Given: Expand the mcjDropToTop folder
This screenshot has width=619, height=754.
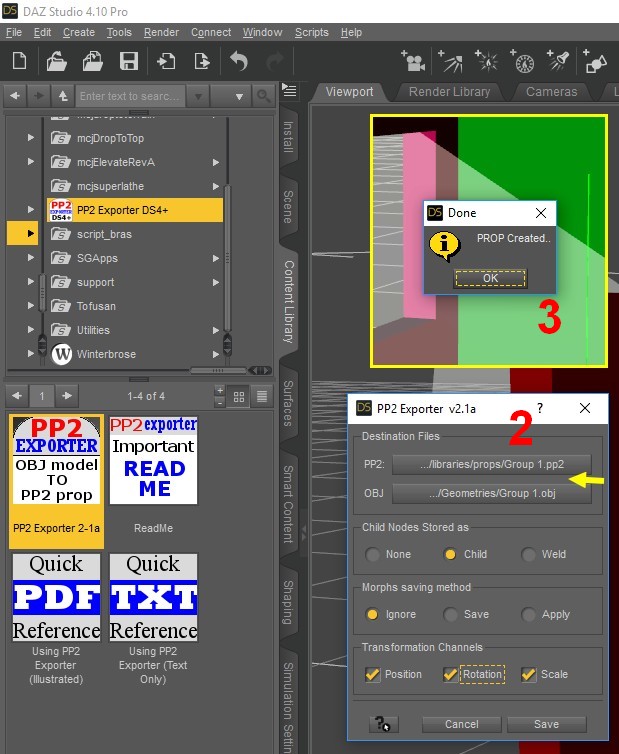Looking at the screenshot, I should (x=31, y=138).
